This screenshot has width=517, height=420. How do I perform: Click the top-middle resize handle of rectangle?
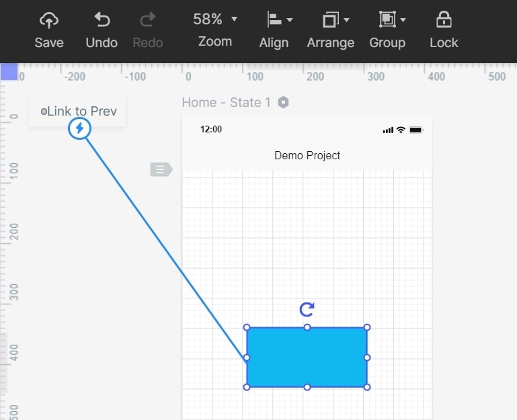pos(307,327)
